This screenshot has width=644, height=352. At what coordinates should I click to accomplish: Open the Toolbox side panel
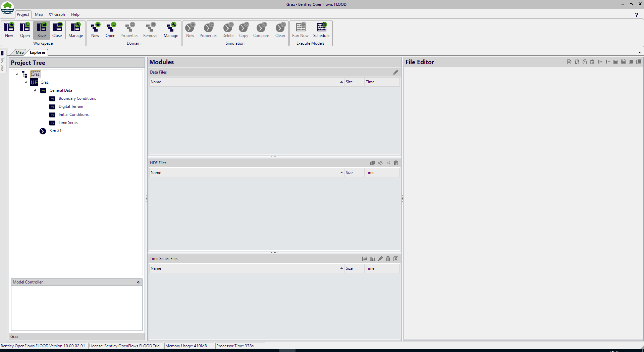[x=3, y=61]
